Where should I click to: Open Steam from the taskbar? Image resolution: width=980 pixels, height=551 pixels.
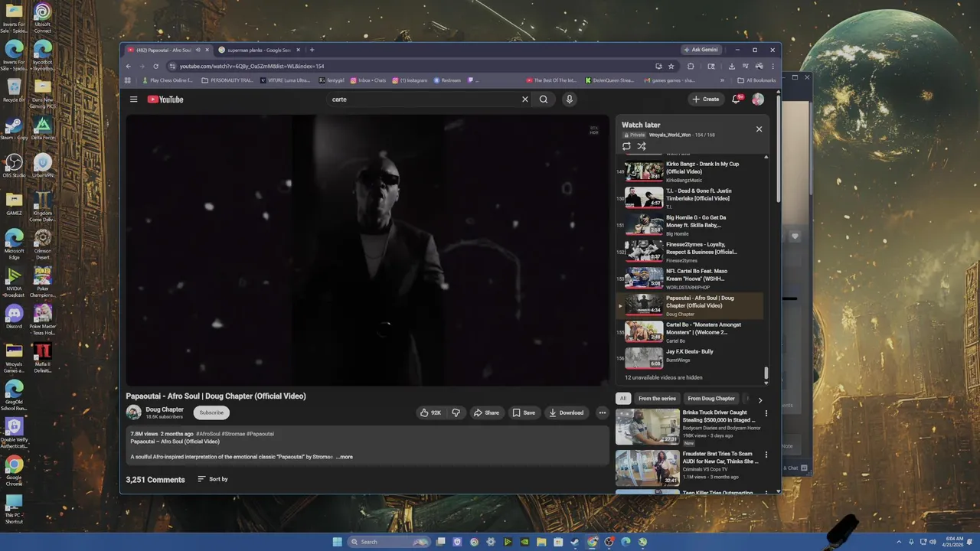pos(575,542)
